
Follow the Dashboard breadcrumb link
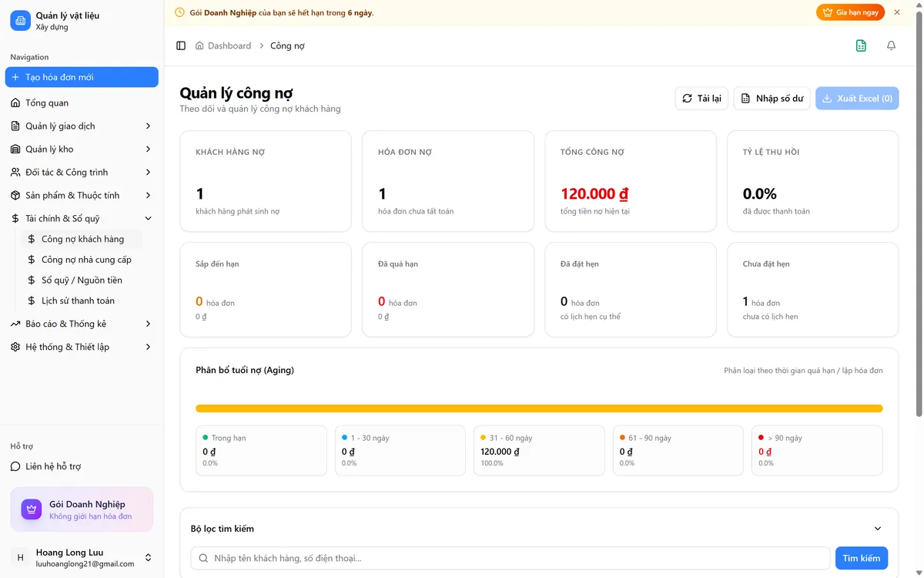223,45
